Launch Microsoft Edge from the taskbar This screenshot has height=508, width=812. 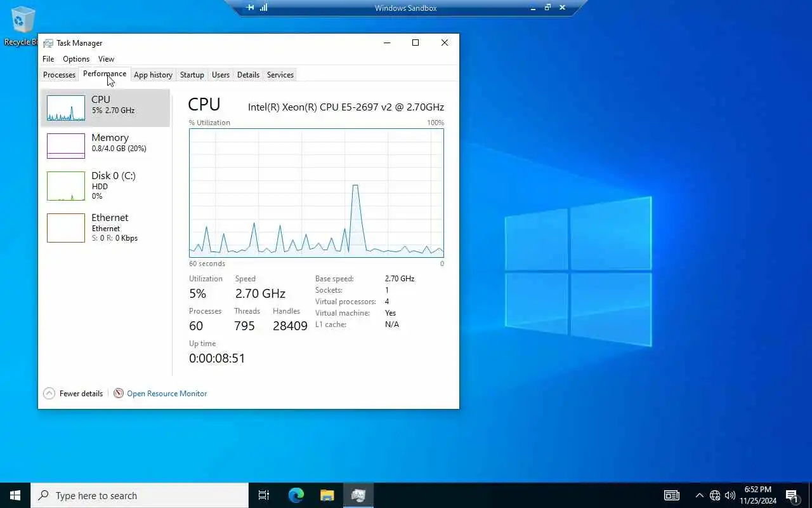point(296,495)
